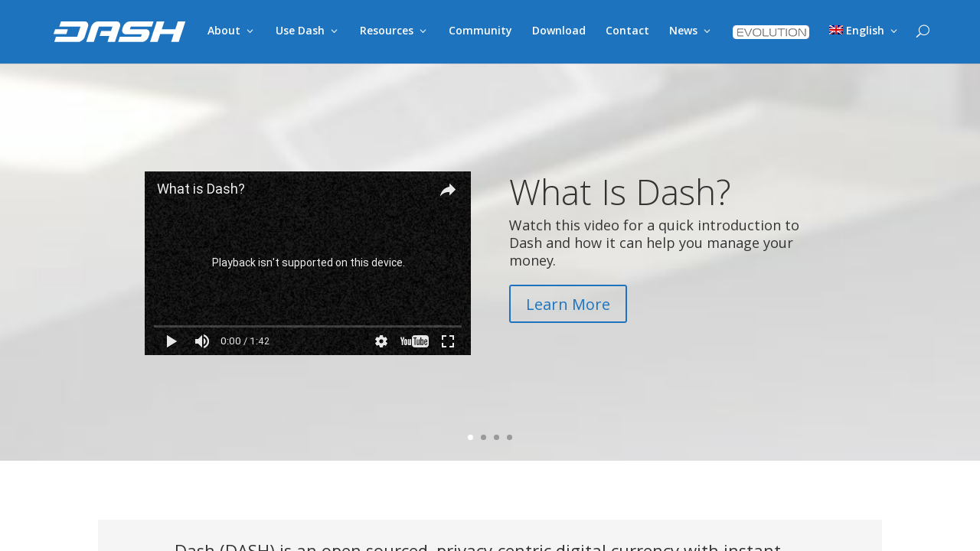This screenshot has width=980, height=551.
Task: Open the Download page
Action: coord(559,31)
